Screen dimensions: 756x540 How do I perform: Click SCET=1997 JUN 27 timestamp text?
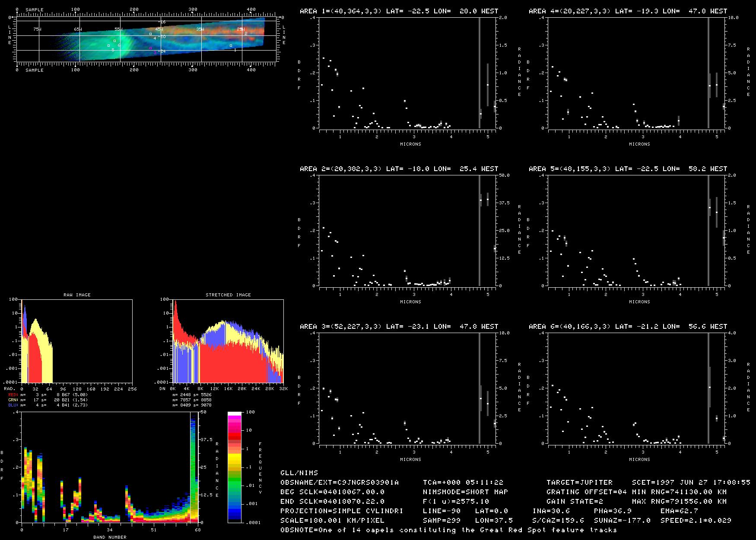pos(691,483)
